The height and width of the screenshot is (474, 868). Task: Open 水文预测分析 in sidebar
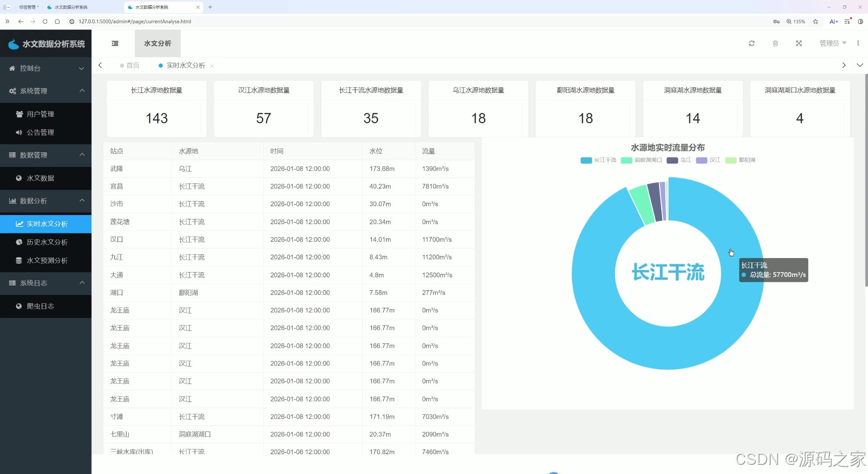pyautogui.click(x=47, y=261)
